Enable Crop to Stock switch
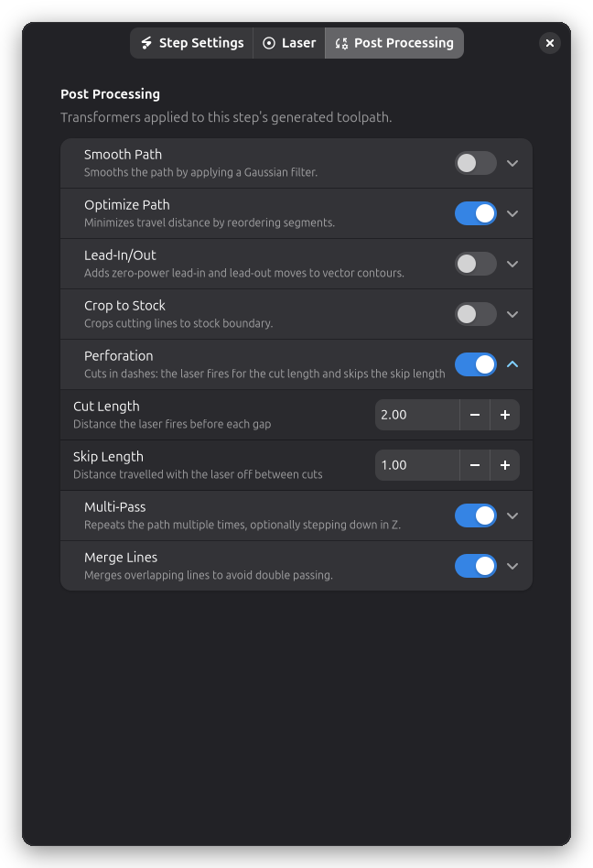 (x=476, y=314)
